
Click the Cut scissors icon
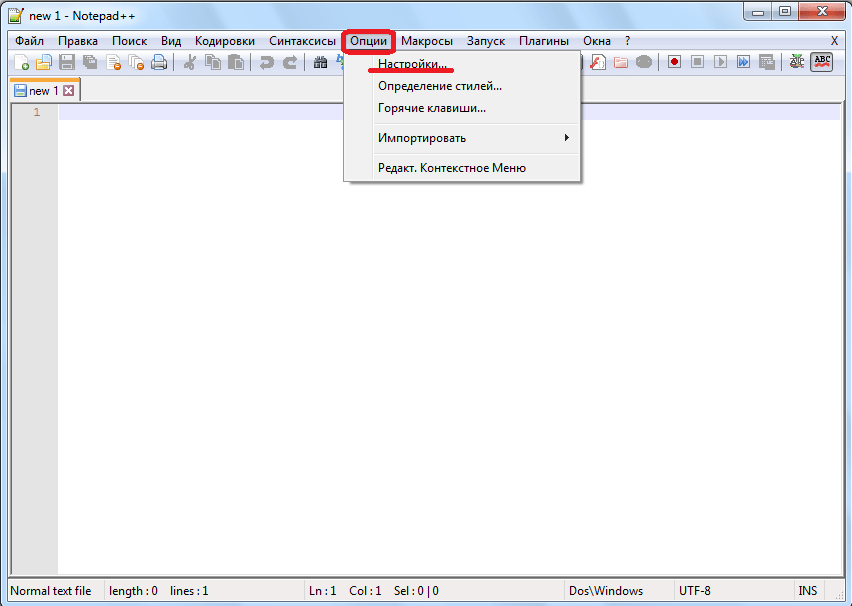(189, 62)
